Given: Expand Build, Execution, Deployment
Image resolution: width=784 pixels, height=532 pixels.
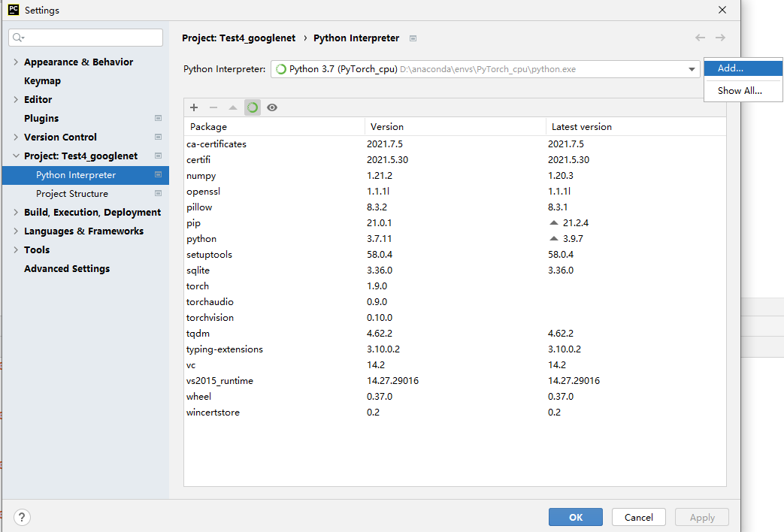Looking at the screenshot, I should tap(16, 213).
